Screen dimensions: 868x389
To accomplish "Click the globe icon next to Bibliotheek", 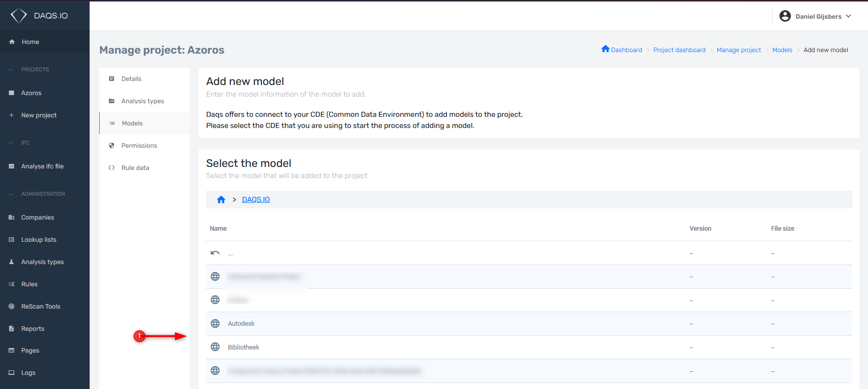I will point(215,347).
